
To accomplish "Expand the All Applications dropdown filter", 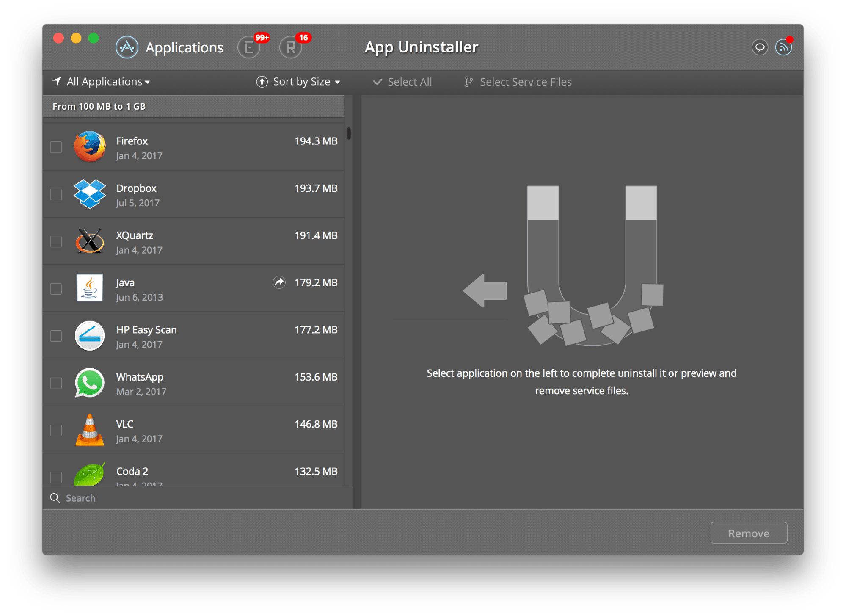I will (x=102, y=81).
